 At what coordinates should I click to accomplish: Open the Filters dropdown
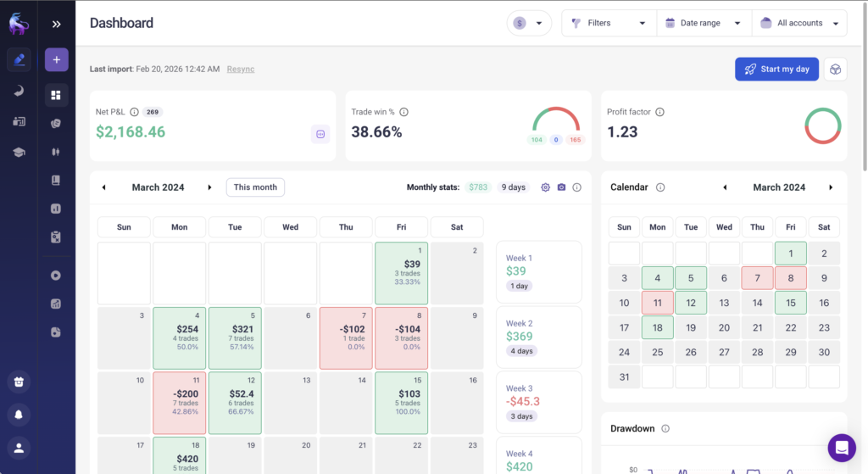609,23
